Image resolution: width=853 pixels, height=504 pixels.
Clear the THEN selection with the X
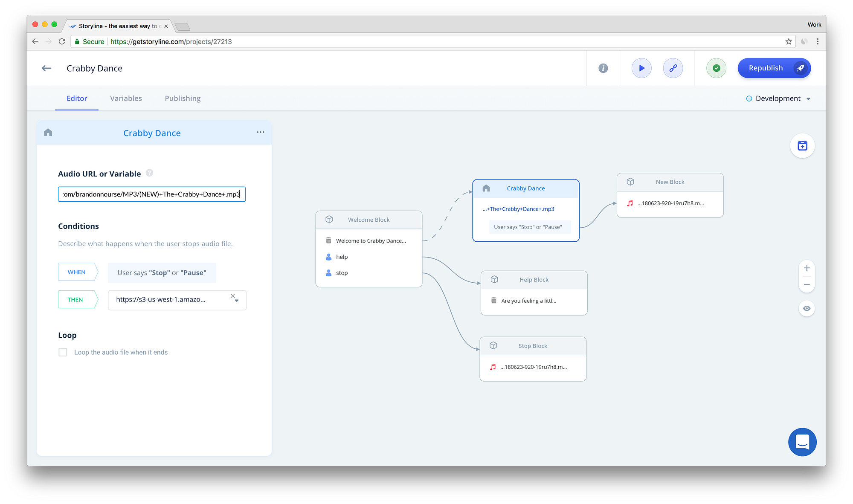(232, 295)
